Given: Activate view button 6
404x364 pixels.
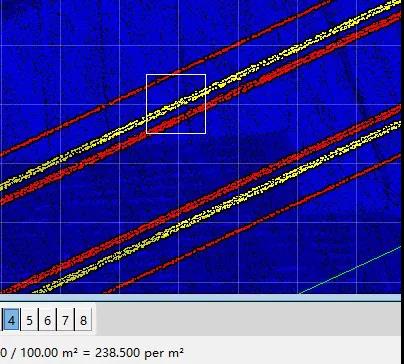Looking at the screenshot, I should 47,320.
